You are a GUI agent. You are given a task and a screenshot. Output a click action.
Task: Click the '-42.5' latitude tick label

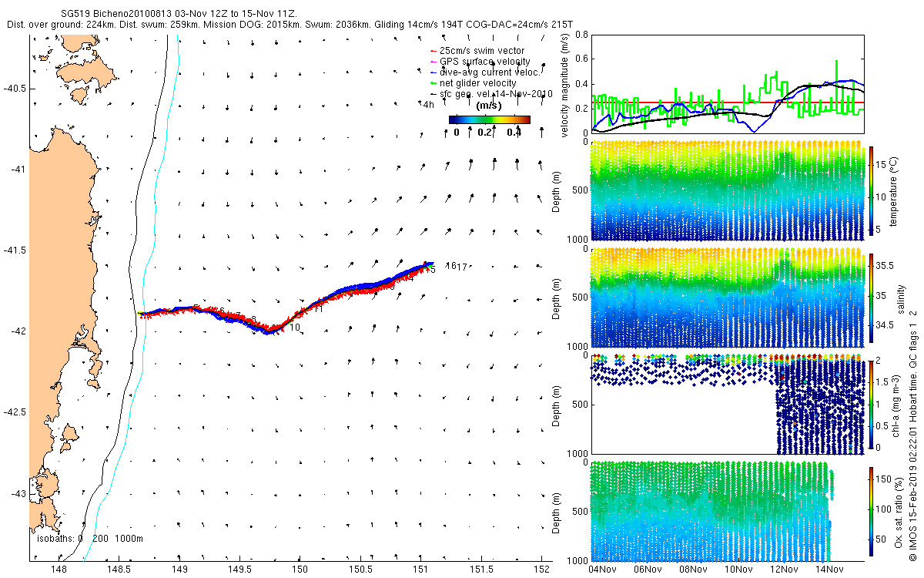pos(14,412)
